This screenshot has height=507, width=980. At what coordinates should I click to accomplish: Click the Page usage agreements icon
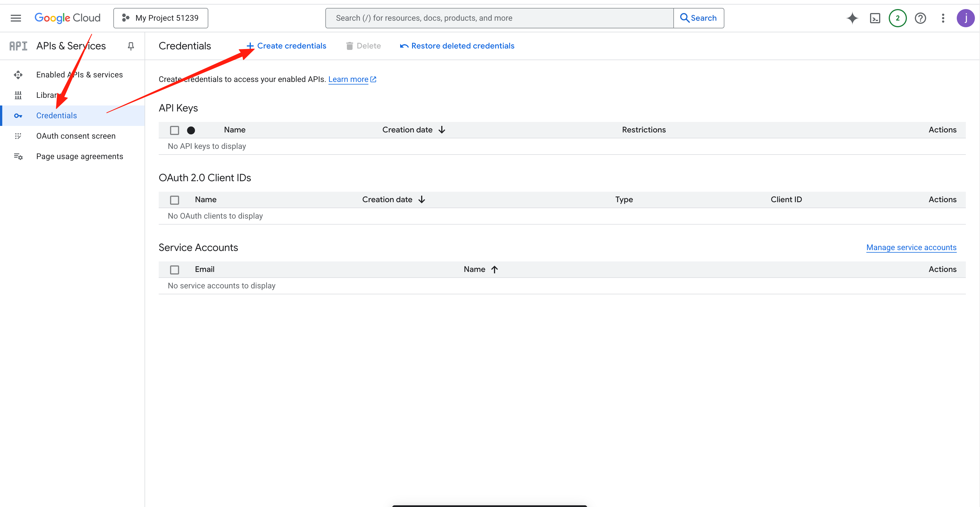click(x=18, y=157)
